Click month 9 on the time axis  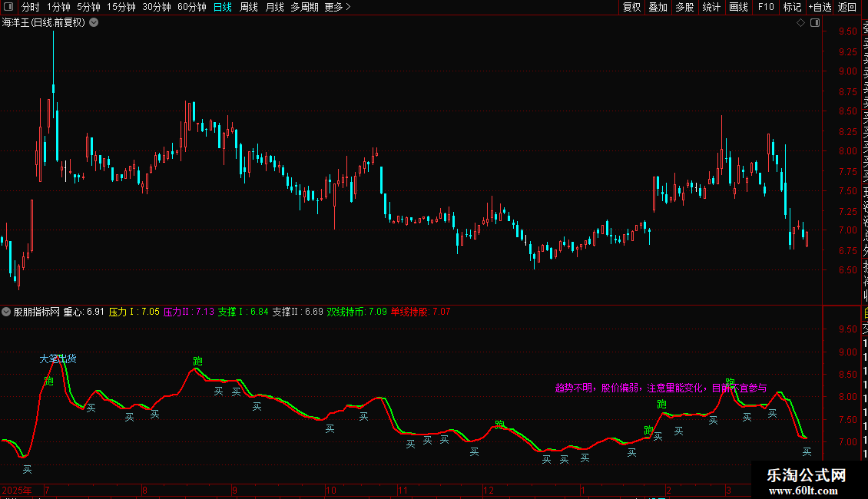234,490
